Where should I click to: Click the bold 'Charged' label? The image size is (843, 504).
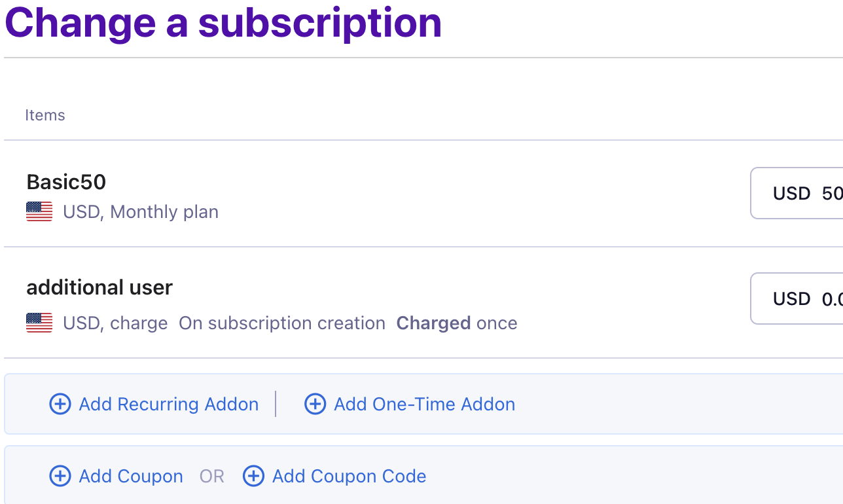[433, 323]
